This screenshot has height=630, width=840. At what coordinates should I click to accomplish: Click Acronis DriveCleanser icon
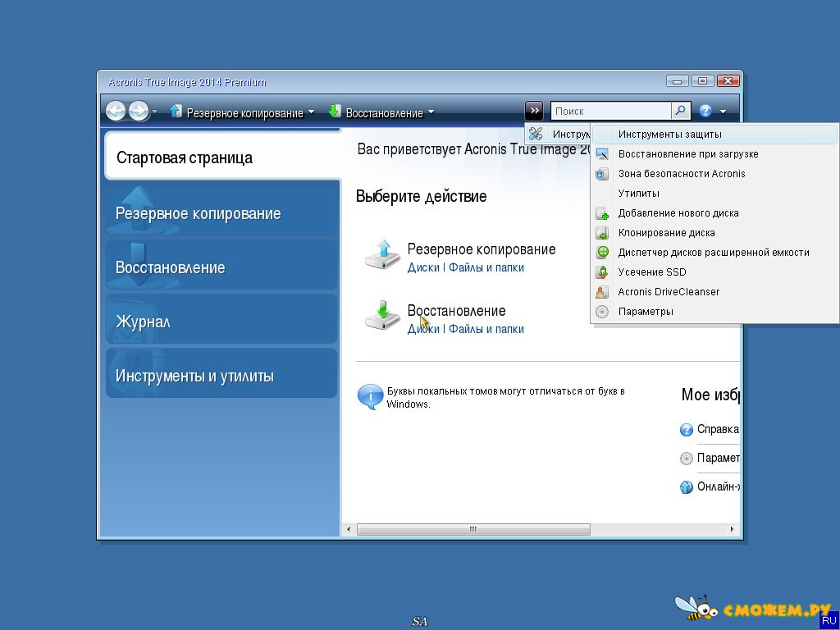click(x=602, y=292)
